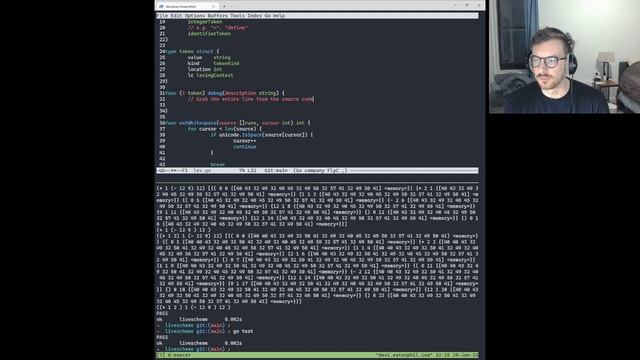Maximize the terminal window
Viewport: 640px width, 360px height.
tap(467, 6)
